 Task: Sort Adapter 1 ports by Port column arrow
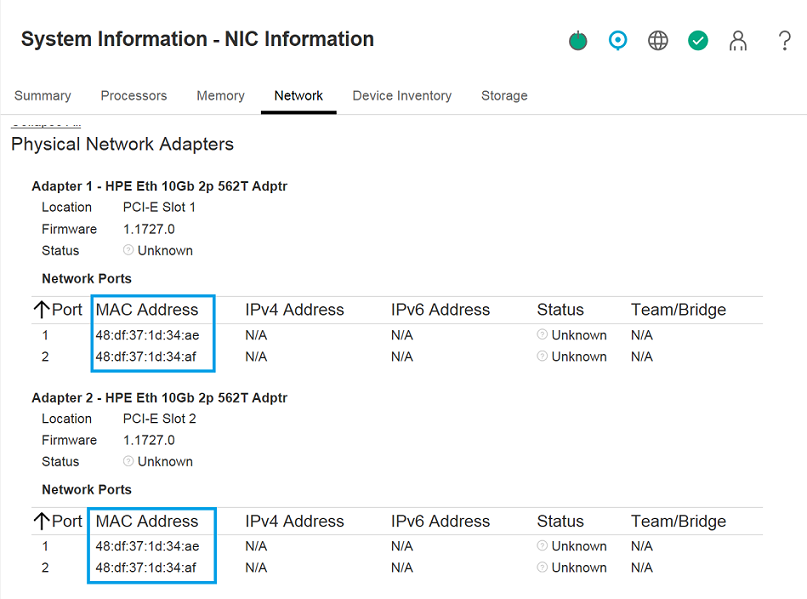pos(42,310)
